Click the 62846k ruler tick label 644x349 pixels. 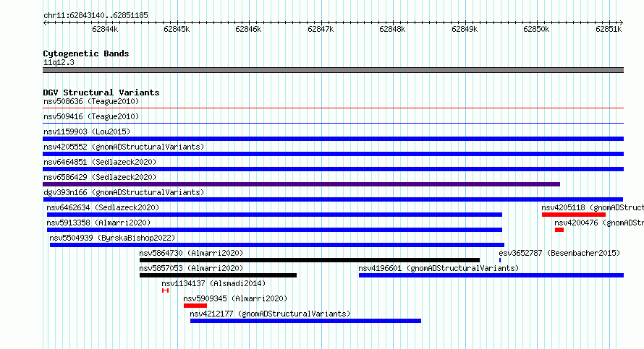click(248, 29)
